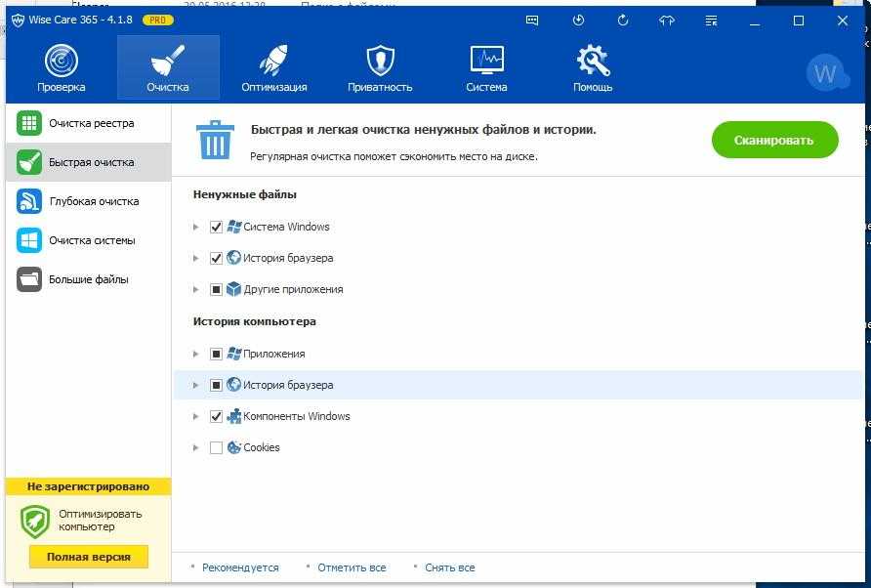
Task: Click the Другие приложения cube icon
Action: [x=233, y=289]
